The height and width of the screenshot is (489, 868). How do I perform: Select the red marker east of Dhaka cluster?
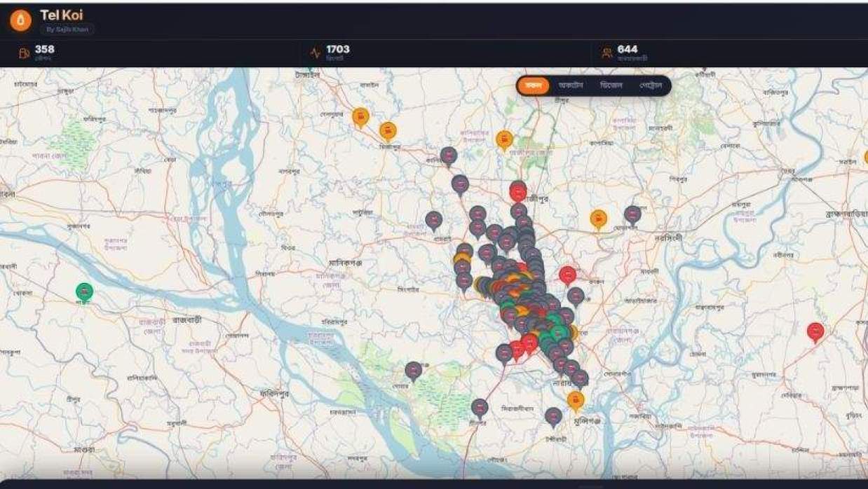point(567,275)
